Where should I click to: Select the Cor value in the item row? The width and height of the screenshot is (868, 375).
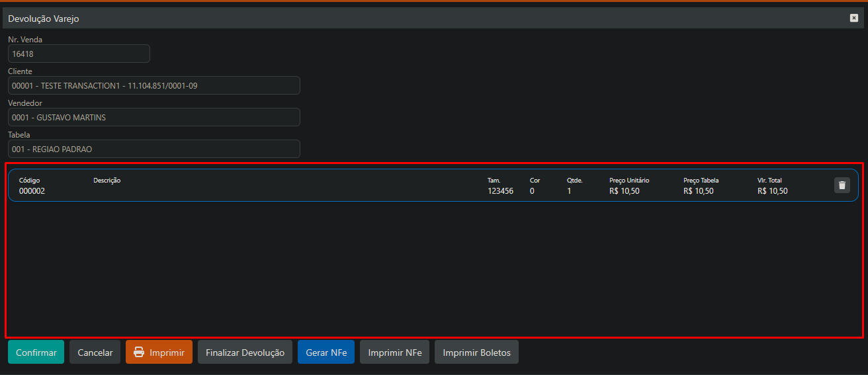[532, 191]
